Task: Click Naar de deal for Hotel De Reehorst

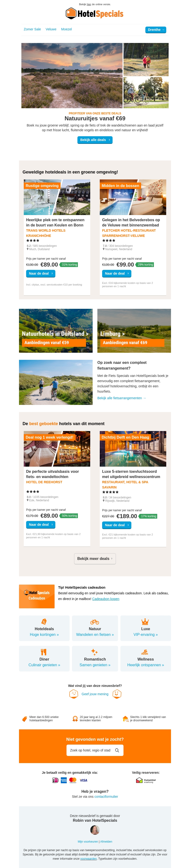Action: click(41, 524)
